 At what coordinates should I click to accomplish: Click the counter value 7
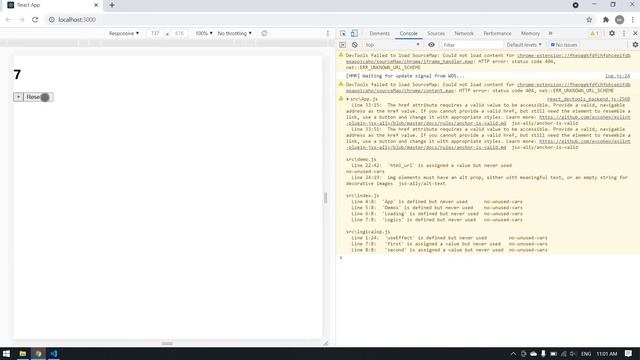coord(17,75)
